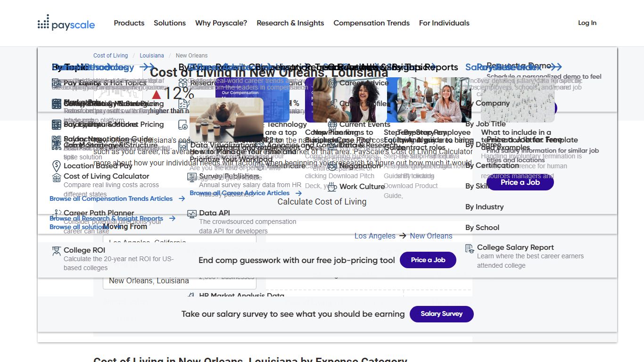Image resolution: width=644 pixels, height=362 pixels.
Task: Click the College Salary Report icon
Action: pyautogui.click(x=470, y=248)
